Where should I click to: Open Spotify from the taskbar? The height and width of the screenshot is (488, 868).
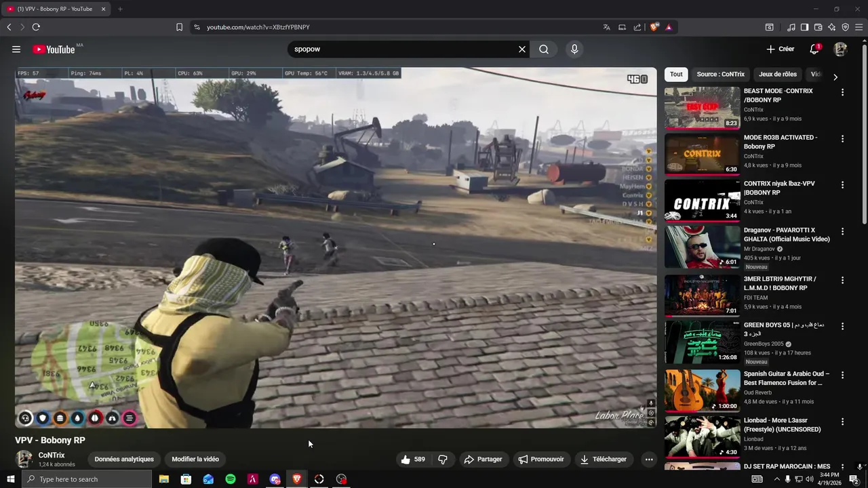click(x=231, y=479)
